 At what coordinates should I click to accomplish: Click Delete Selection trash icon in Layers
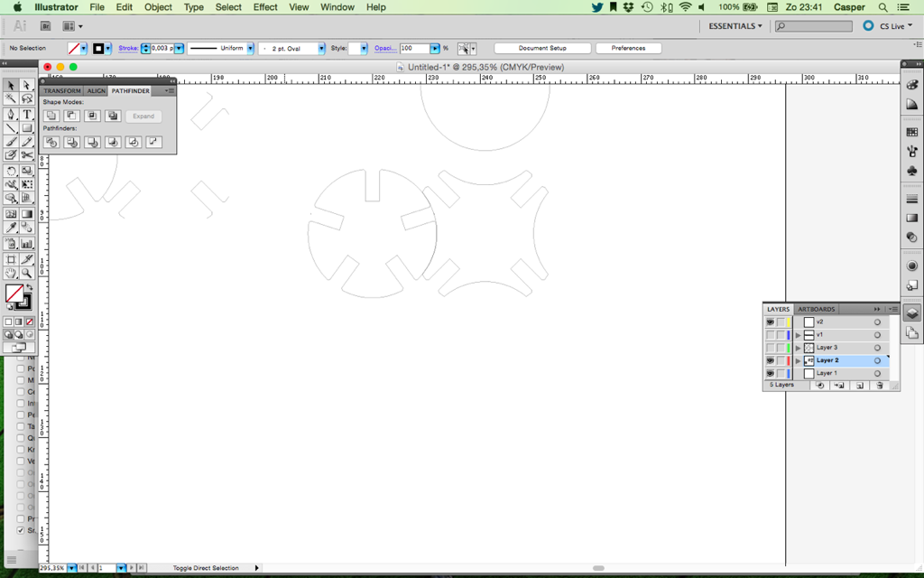(x=880, y=385)
